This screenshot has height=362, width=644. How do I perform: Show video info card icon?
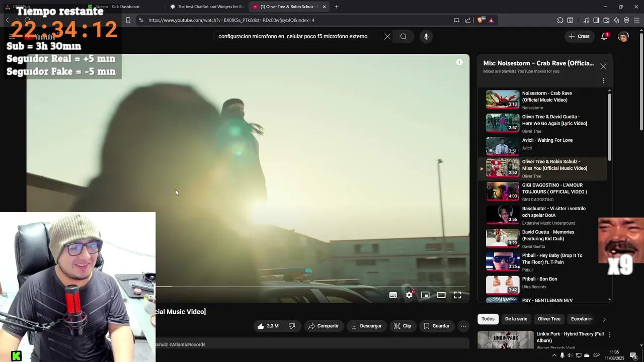pos(459,62)
